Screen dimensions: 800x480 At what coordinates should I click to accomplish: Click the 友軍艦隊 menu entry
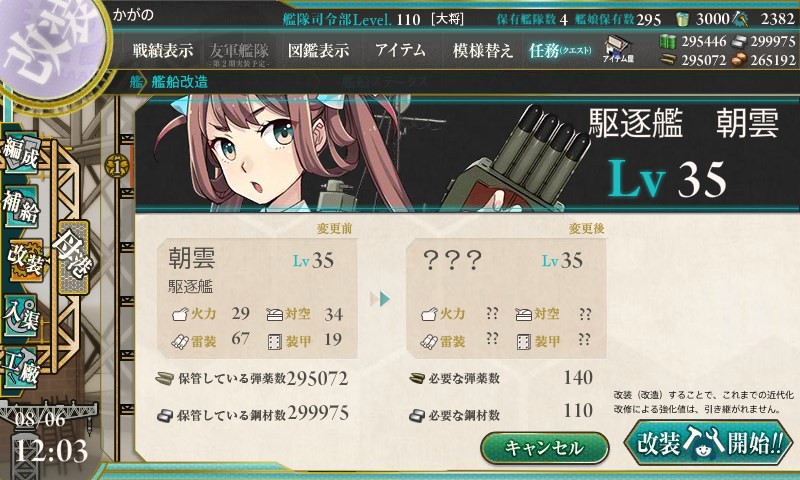[x=239, y=53]
